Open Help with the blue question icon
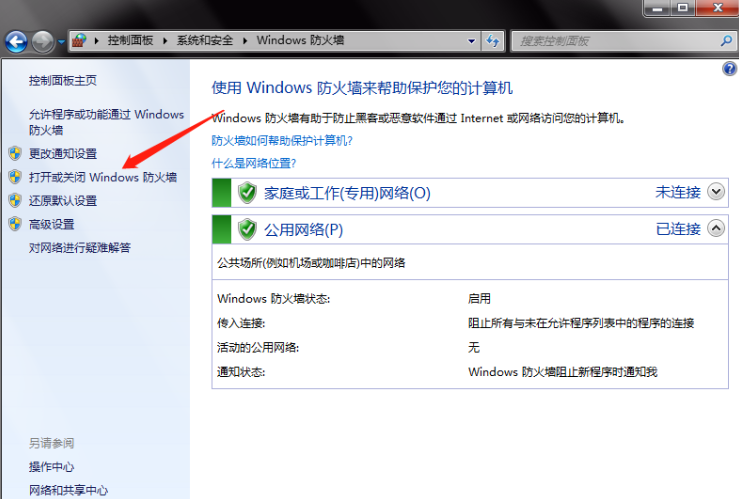 (729, 69)
